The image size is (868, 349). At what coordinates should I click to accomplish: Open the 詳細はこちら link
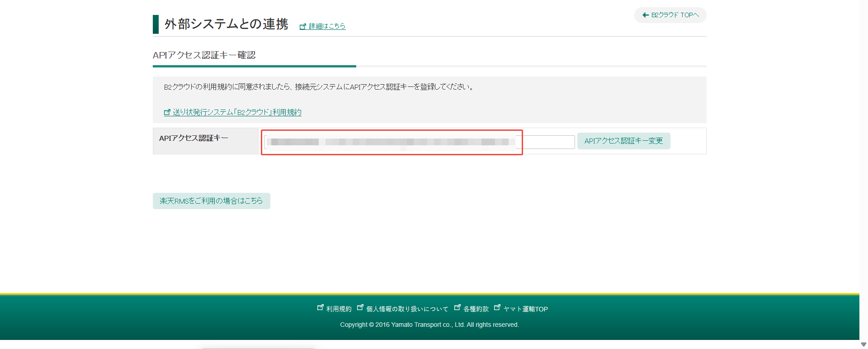327,26
